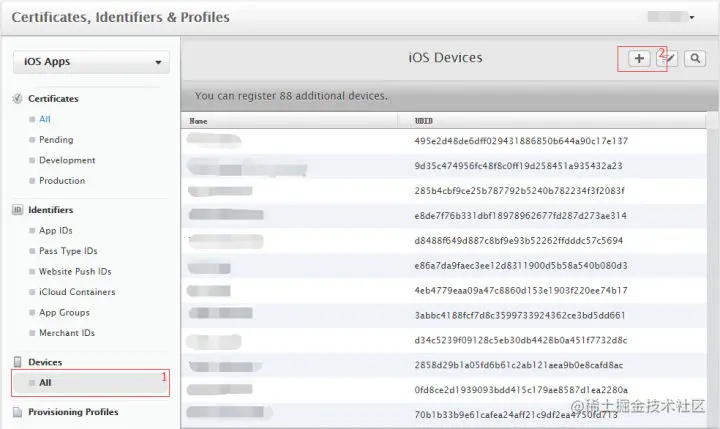The width and height of the screenshot is (720, 429).
Task: Select All under Devices
Action: click(x=91, y=383)
